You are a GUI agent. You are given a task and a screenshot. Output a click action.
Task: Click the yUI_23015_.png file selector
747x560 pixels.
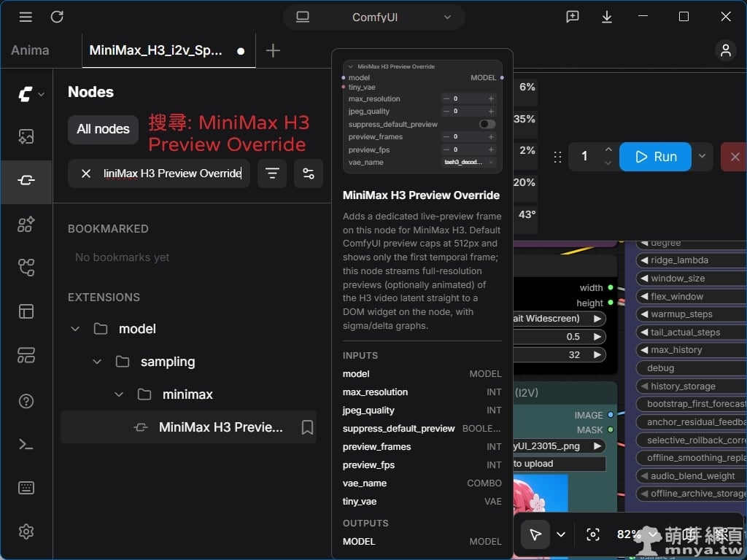click(560, 446)
